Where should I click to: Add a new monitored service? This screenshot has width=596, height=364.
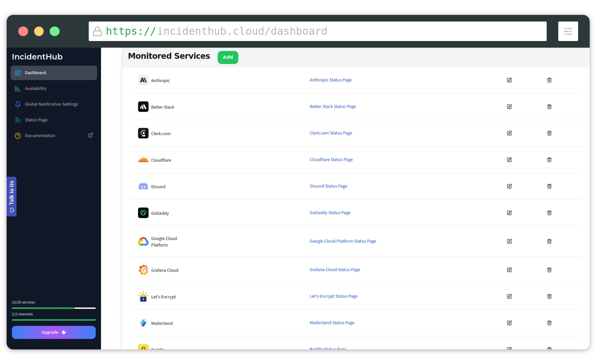[228, 57]
